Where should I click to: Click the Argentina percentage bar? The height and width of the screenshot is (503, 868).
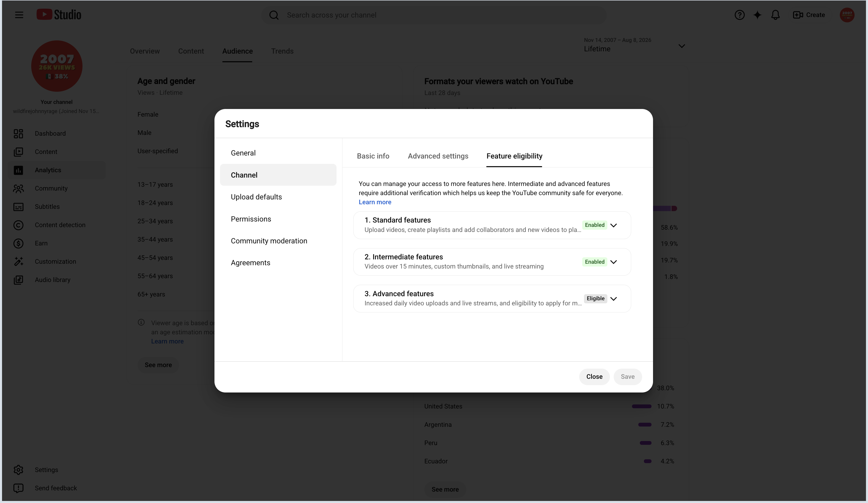(x=644, y=425)
